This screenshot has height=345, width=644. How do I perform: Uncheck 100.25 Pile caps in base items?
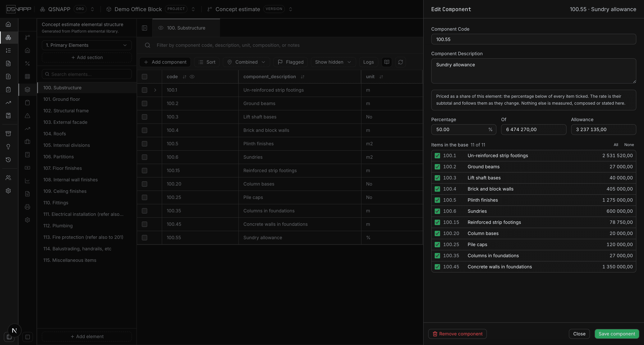(x=437, y=245)
